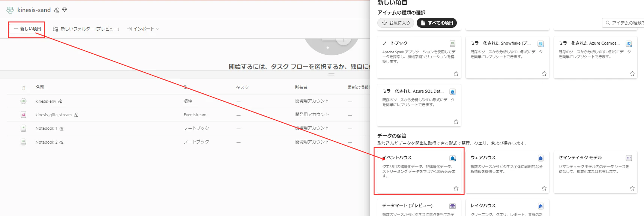Click the file type column header icon
The width and height of the screenshot is (644, 216).
(23, 88)
